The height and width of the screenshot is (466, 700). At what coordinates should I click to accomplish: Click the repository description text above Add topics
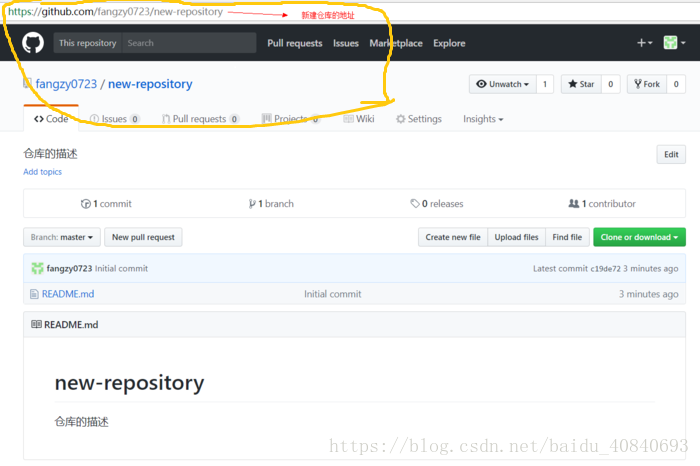50,154
